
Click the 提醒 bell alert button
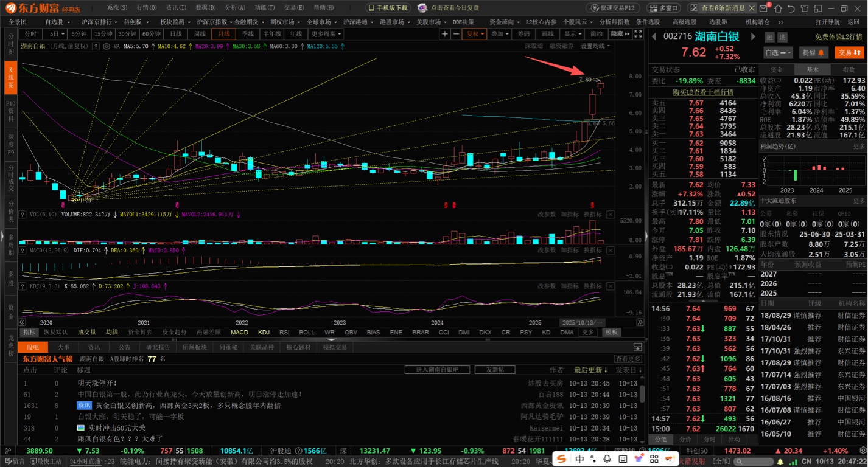813,53
